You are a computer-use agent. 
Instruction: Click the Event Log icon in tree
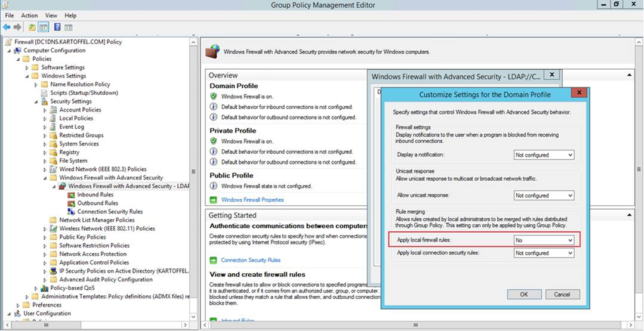click(x=53, y=127)
